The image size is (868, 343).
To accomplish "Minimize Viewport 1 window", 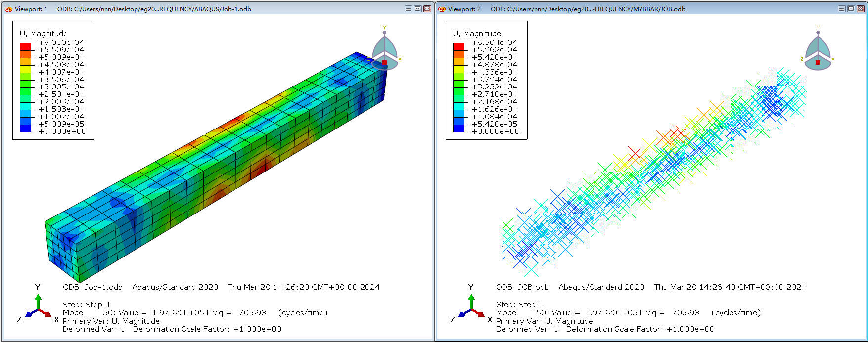I will pyautogui.click(x=409, y=9).
